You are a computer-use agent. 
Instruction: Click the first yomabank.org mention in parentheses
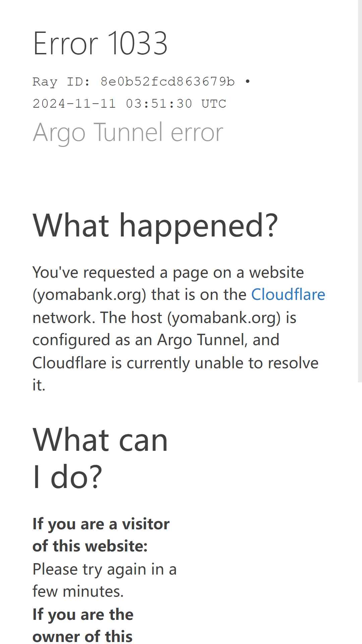point(89,295)
